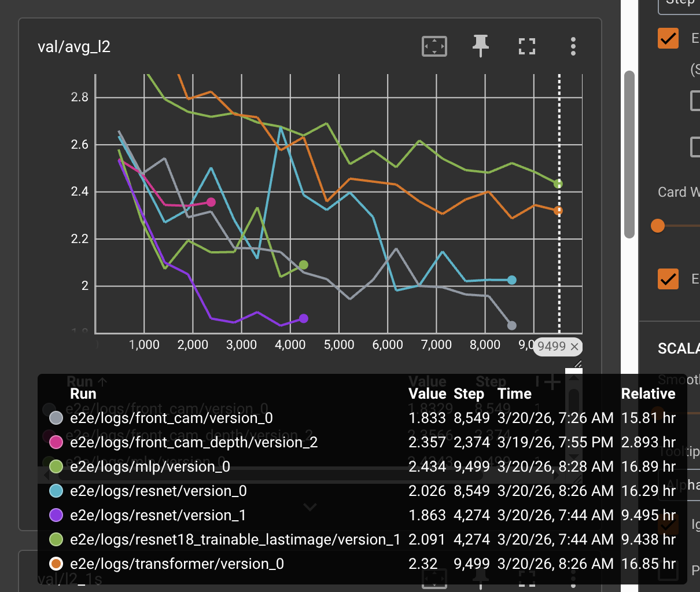Collapse the run data table with the chevron
700x592 pixels.
pos(310,507)
